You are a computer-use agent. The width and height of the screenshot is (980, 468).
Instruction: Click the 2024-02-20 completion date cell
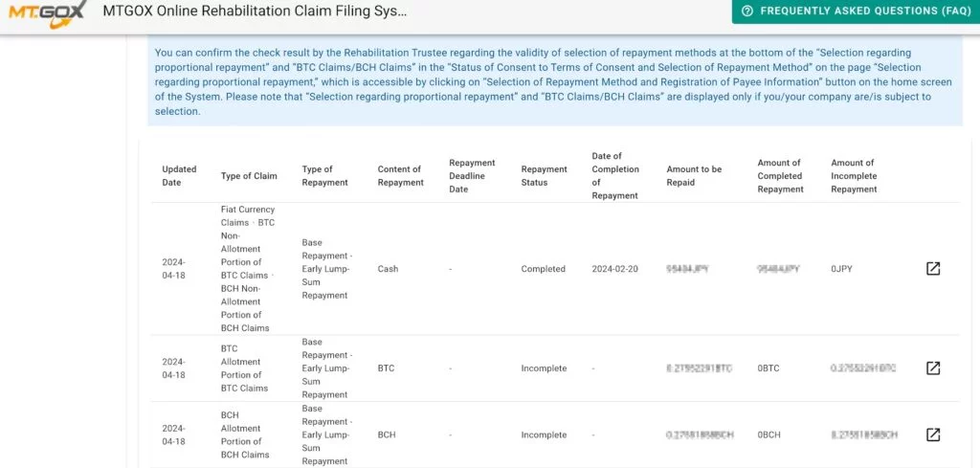[615, 269]
